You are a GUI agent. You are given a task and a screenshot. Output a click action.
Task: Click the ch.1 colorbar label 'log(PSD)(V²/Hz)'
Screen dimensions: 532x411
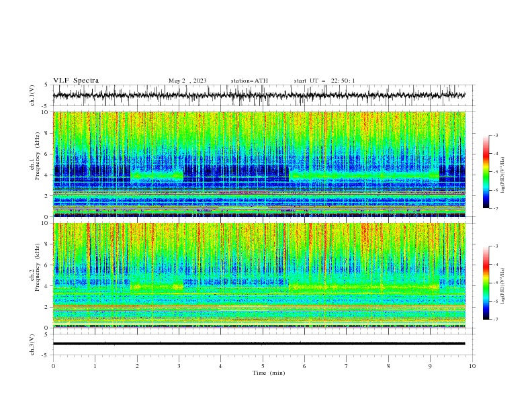tap(502, 175)
